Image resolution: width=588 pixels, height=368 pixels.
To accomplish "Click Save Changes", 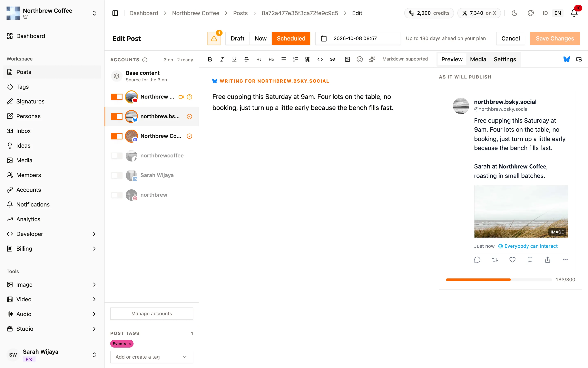I will pos(555,38).
